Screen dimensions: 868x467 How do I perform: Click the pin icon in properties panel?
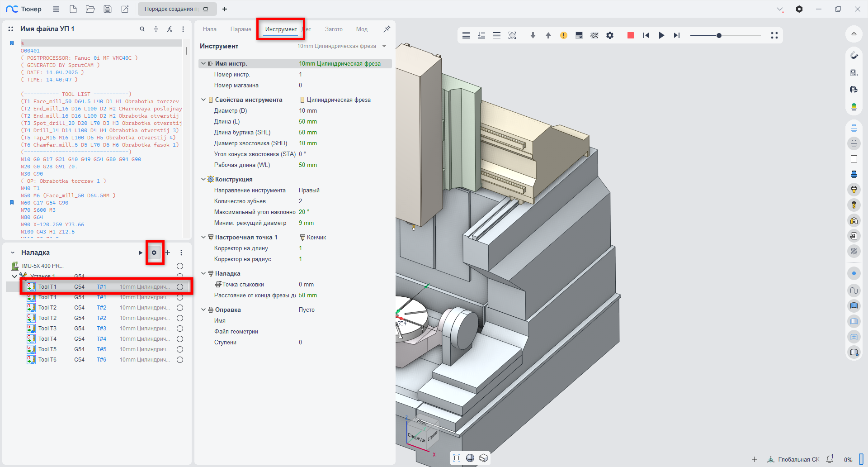point(387,29)
